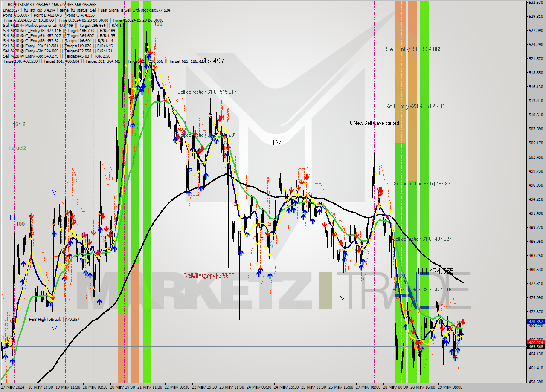This screenshot has width=546, height=392.
Task: Click the 'Sell correction 61.8 | 487.027' label
Action: (x=422, y=239)
